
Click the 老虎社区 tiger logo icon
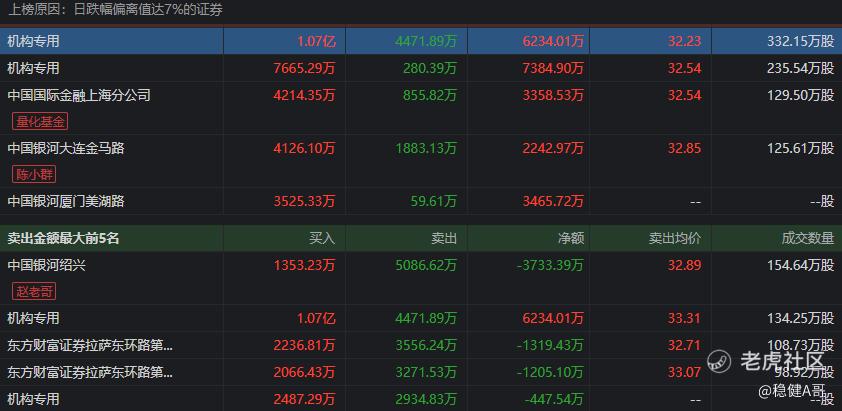[720, 361]
